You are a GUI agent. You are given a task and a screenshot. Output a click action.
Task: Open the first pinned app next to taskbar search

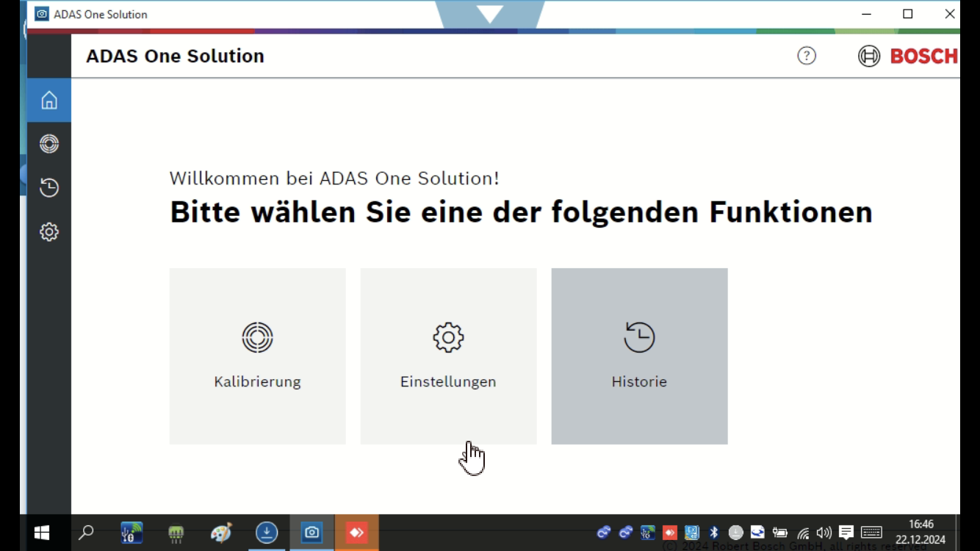(131, 533)
